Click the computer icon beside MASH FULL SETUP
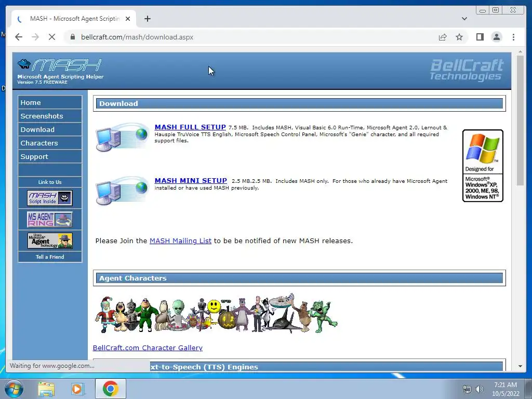Viewport: 532px width, 399px height. pyautogui.click(x=123, y=137)
